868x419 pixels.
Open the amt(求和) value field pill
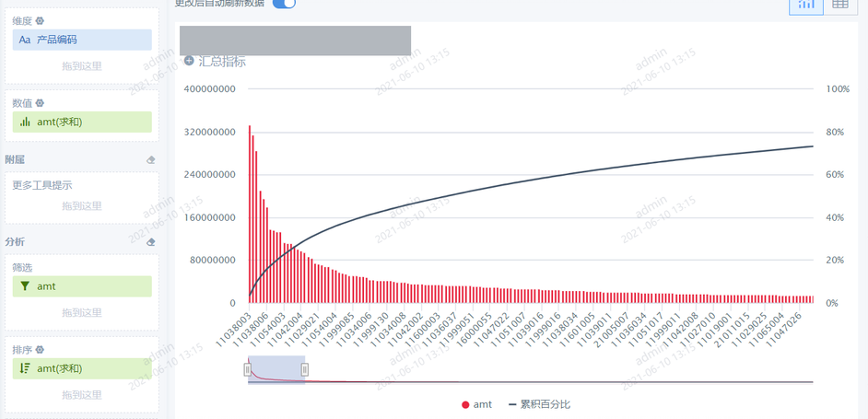tap(82, 122)
